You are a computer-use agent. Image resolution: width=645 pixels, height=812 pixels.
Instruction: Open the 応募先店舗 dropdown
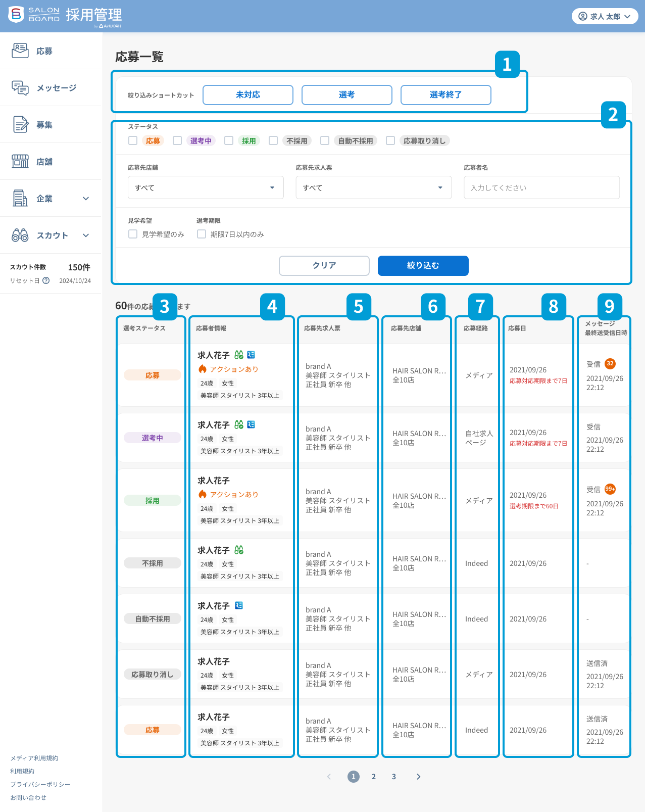[x=206, y=187]
